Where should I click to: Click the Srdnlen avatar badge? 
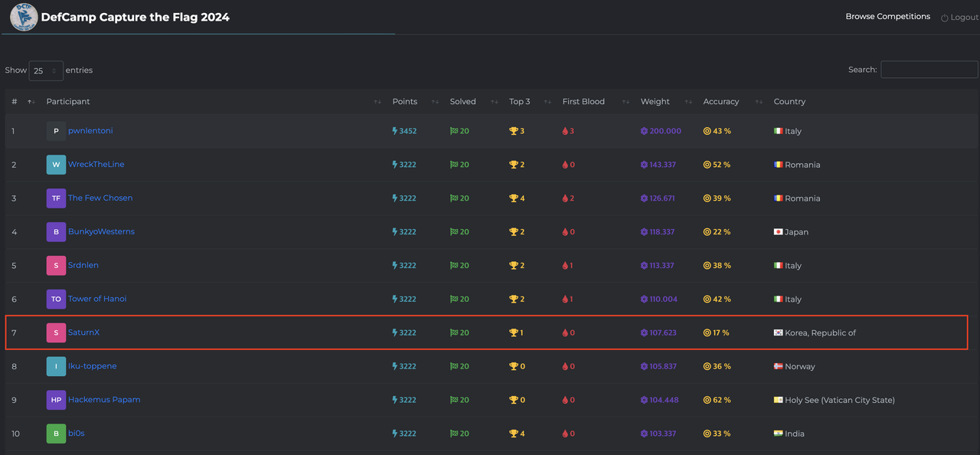point(56,266)
